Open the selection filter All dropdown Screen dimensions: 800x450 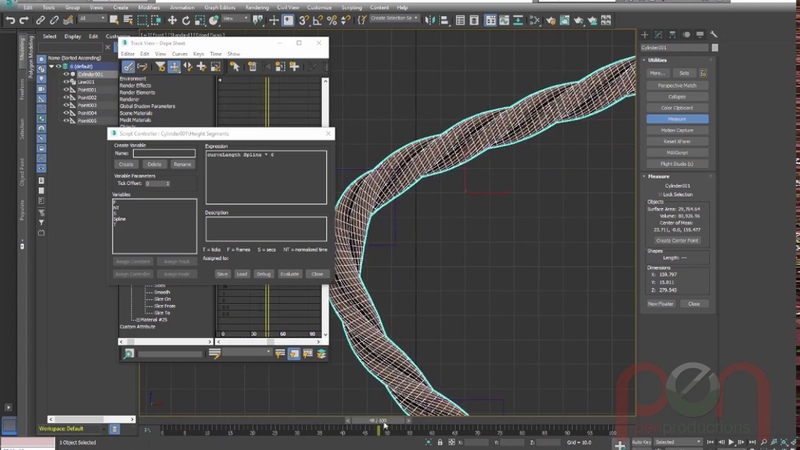[92, 19]
